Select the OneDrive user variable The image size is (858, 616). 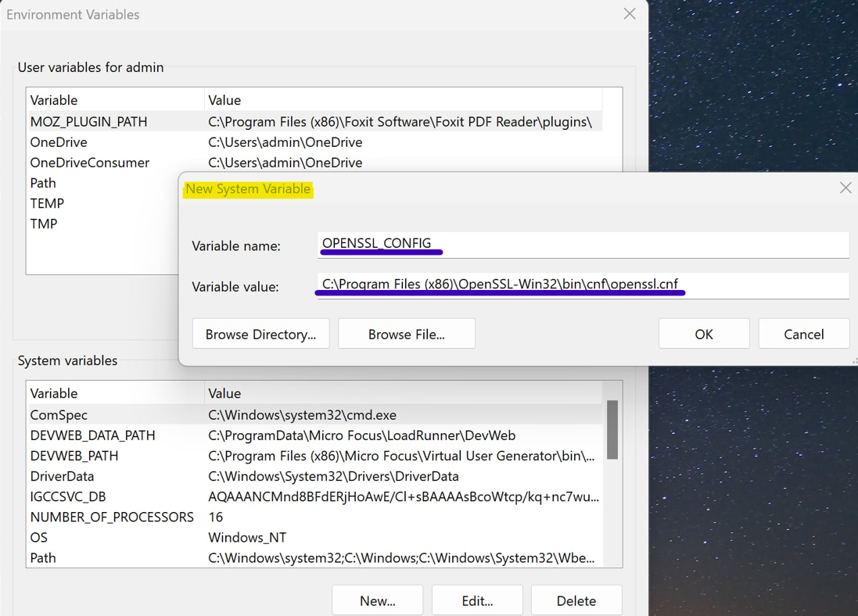117,141
